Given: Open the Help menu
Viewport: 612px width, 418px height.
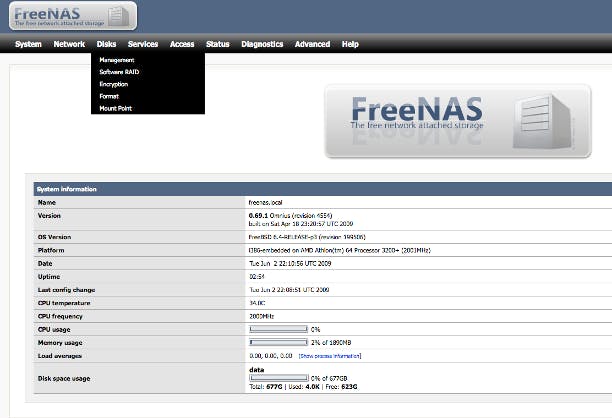Looking at the screenshot, I should tap(350, 44).
